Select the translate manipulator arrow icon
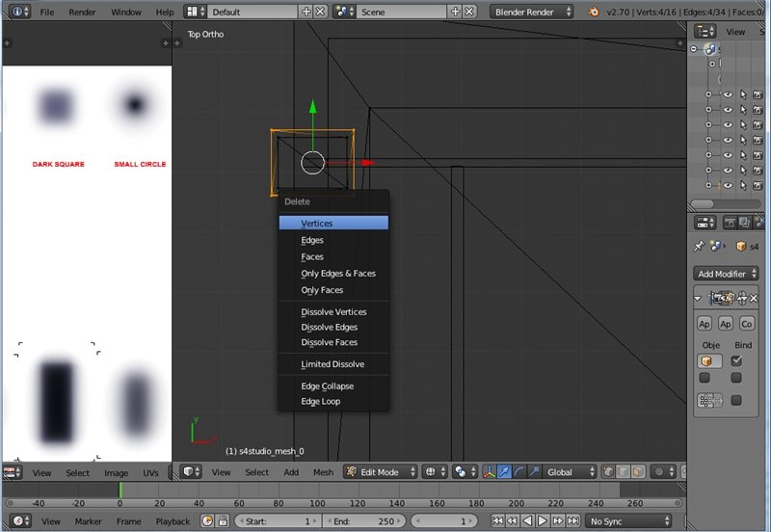The width and height of the screenshot is (771, 532). (x=504, y=472)
